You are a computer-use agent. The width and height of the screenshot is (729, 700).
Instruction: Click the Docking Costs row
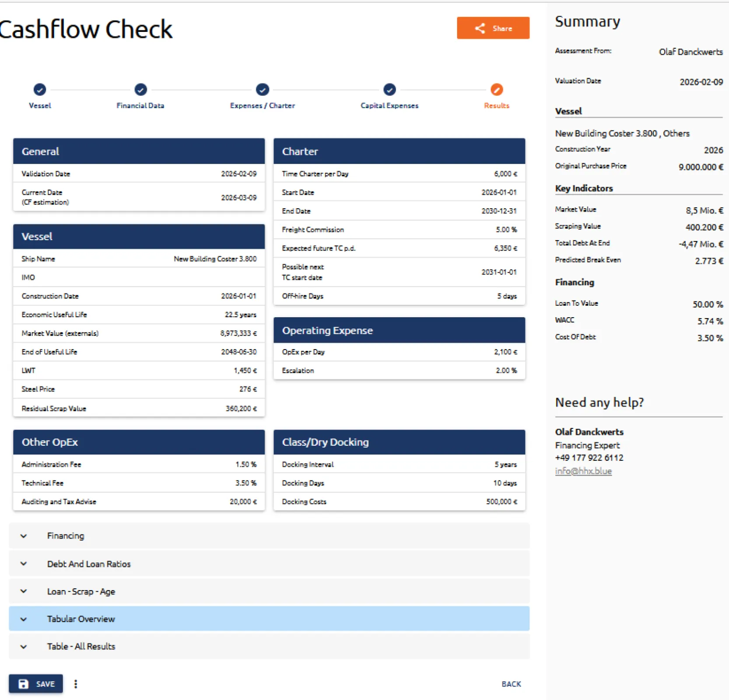399,501
